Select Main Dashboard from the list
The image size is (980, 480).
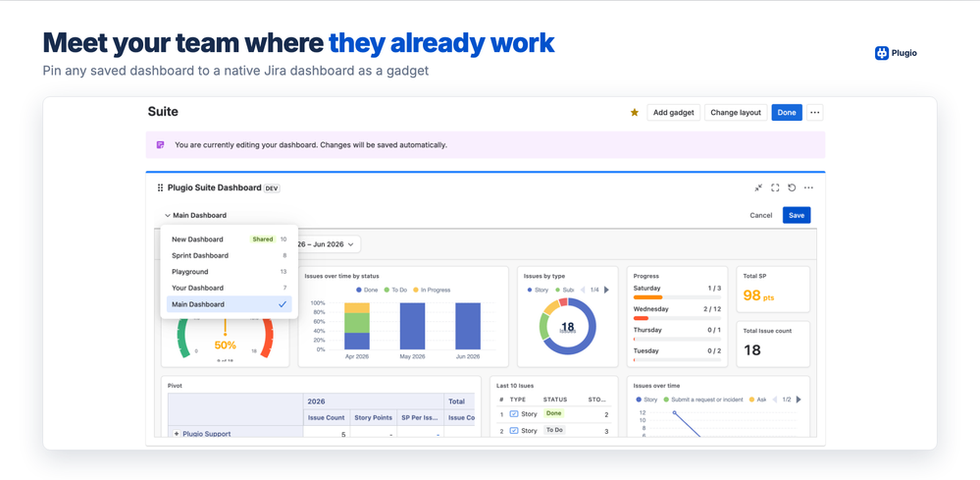(229, 304)
